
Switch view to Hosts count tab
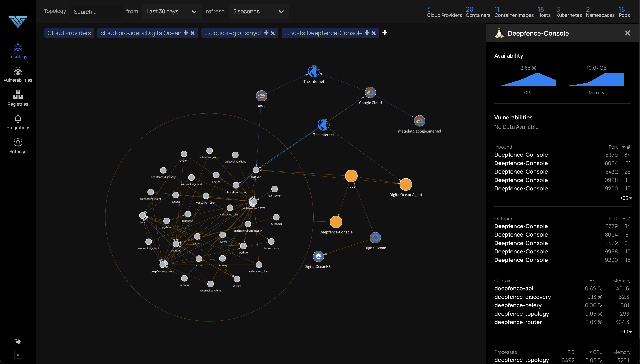[x=544, y=12]
